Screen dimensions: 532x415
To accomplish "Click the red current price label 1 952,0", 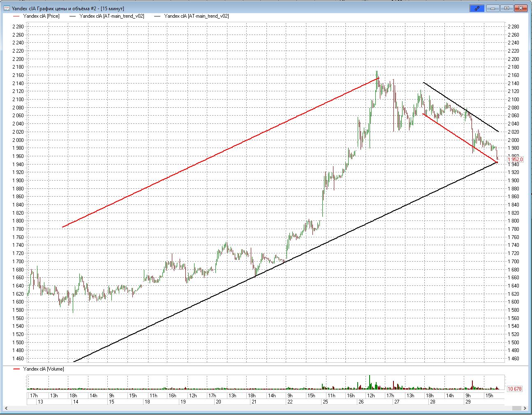I will pos(515,159).
